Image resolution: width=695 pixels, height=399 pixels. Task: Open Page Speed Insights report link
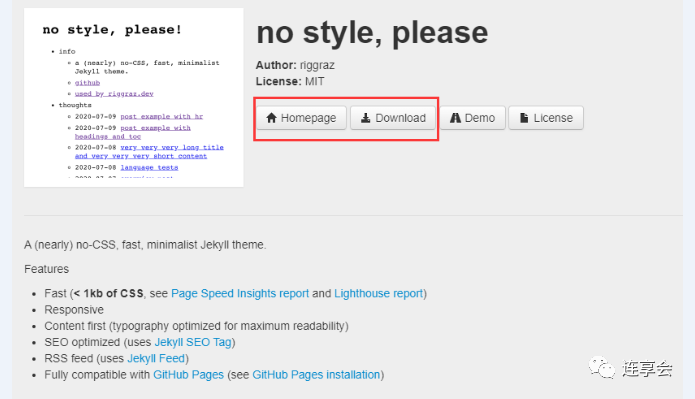coord(240,293)
